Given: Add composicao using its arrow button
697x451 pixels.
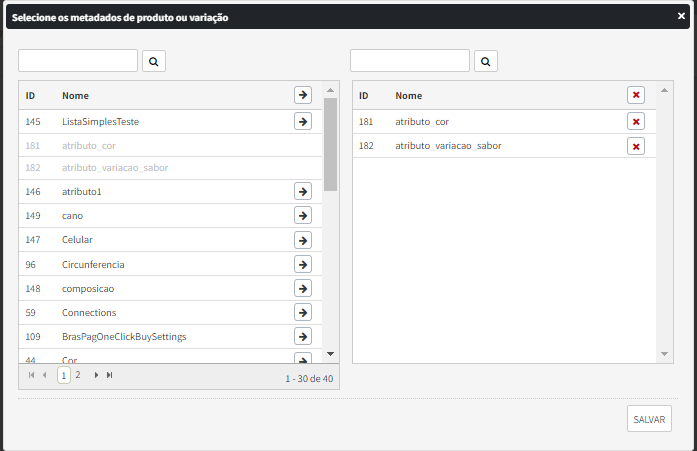Looking at the screenshot, I should click(x=303, y=288).
